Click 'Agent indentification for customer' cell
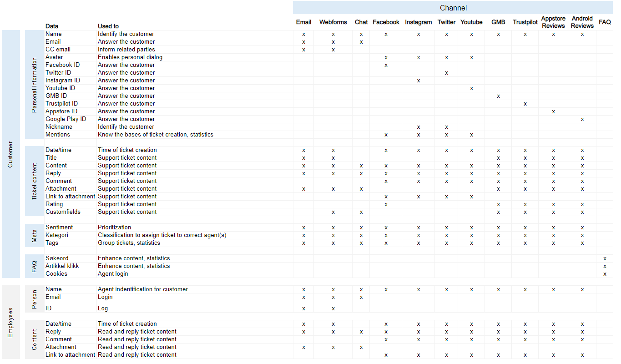The width and height of the screenshot is (621, 364). pos(143,289)
